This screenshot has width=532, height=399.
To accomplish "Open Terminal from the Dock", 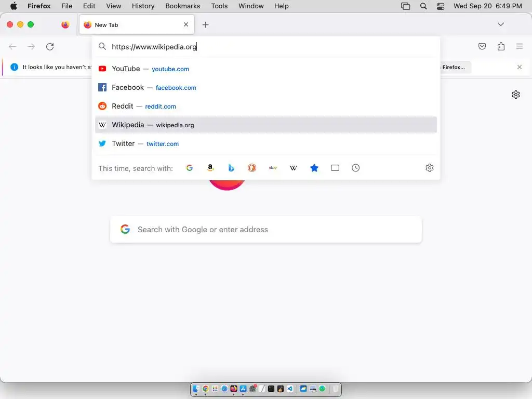I will tap(271, 389).
